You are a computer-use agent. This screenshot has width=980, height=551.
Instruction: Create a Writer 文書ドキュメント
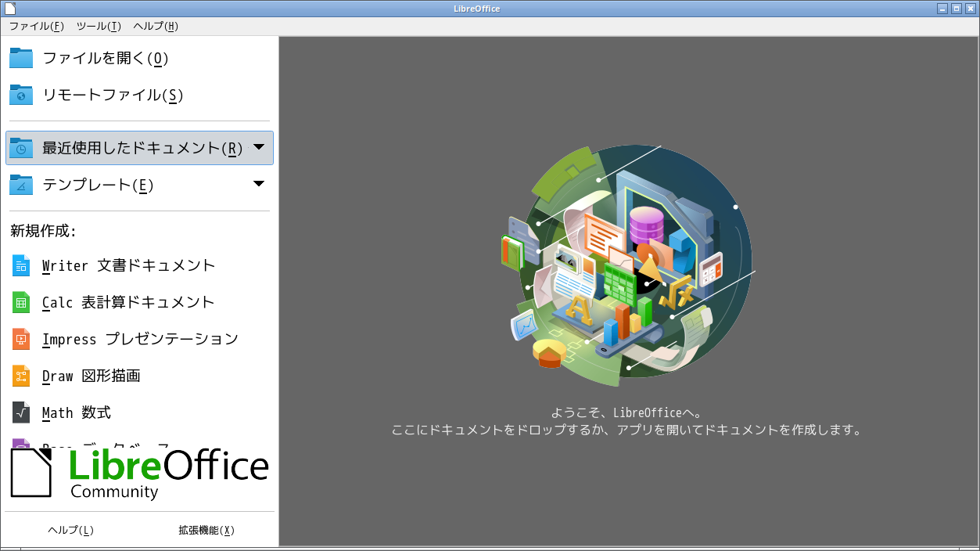pos(139,265)
